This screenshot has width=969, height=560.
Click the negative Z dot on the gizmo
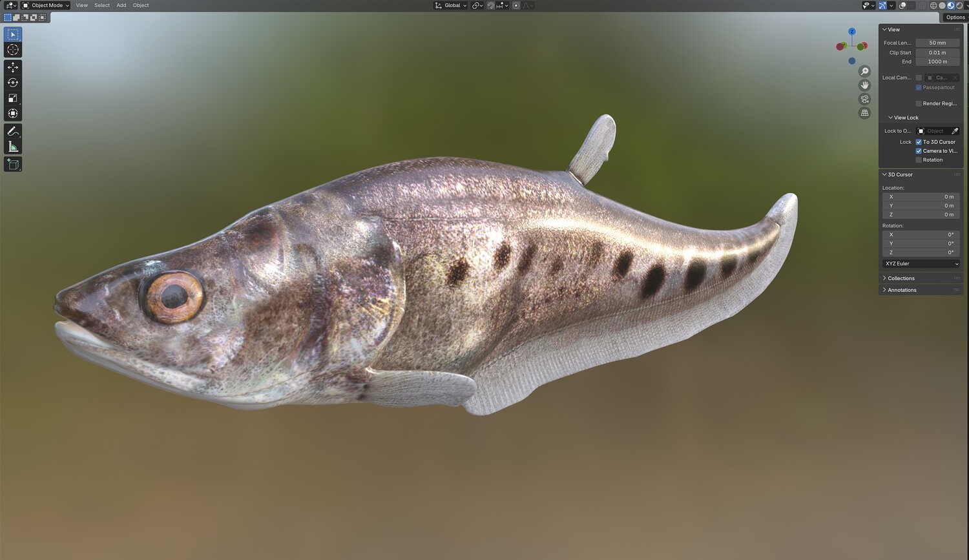click(x=852, y=61)
